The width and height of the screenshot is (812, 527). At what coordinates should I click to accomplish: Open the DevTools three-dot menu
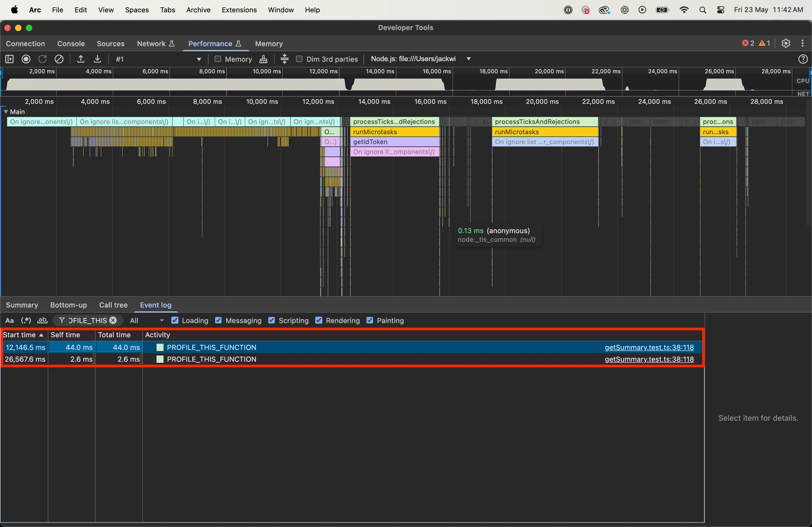802,43
